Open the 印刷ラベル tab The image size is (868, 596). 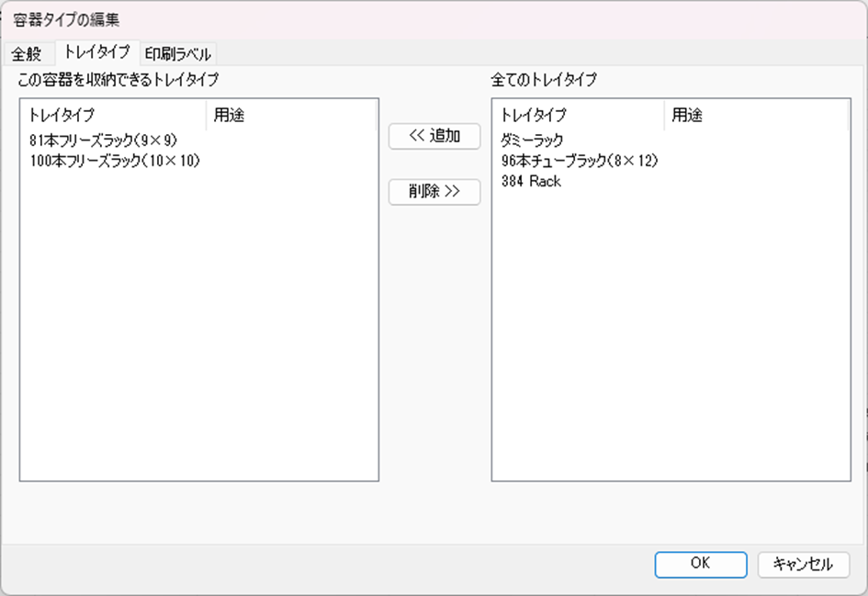177,53
